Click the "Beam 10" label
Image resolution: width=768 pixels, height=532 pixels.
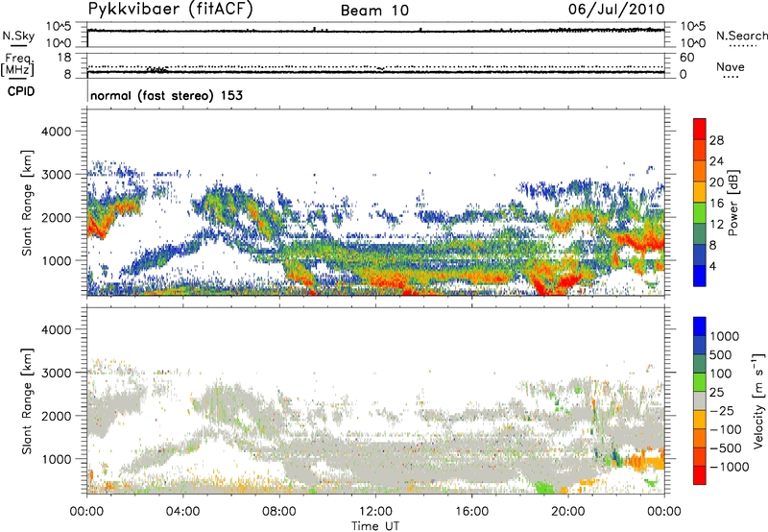coord(374,11)
